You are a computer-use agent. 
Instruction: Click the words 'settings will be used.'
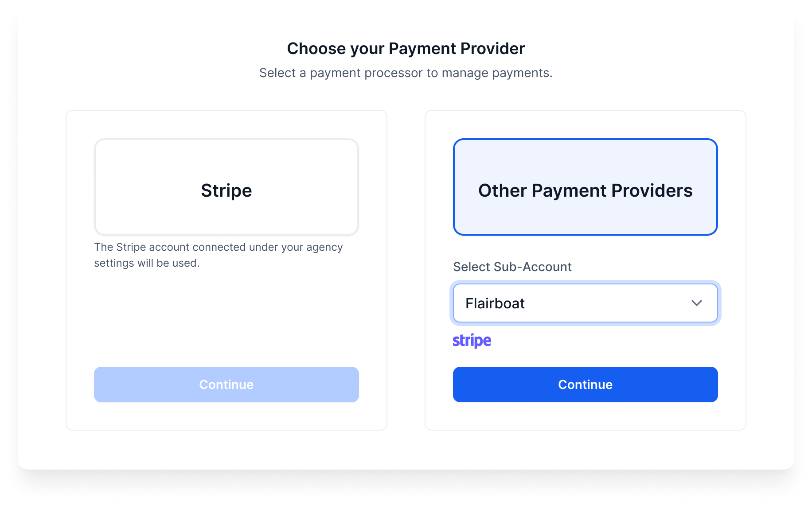tap(147, 263)
